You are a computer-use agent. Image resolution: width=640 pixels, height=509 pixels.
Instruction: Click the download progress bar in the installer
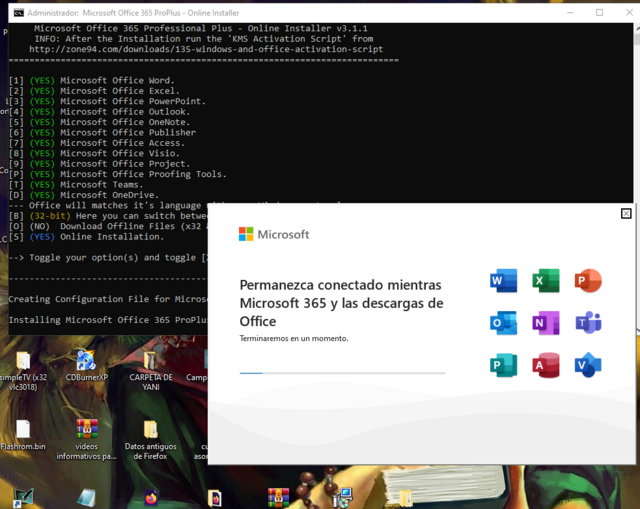point(342,373)
